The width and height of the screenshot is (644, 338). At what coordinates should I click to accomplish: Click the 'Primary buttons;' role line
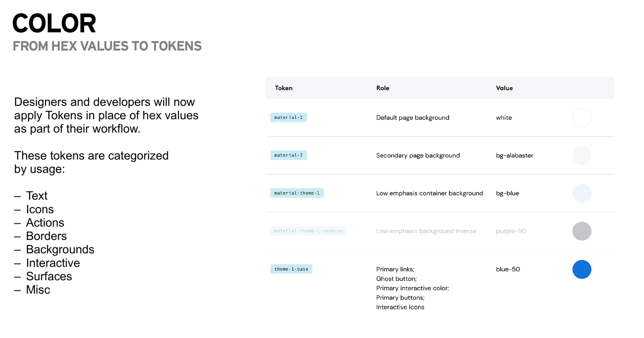(400, 298)
